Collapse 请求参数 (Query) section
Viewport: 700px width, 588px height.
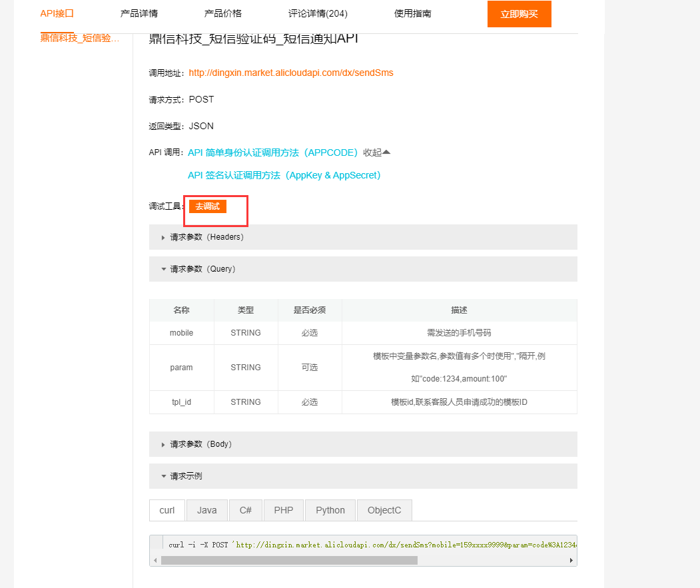[363, 269]
